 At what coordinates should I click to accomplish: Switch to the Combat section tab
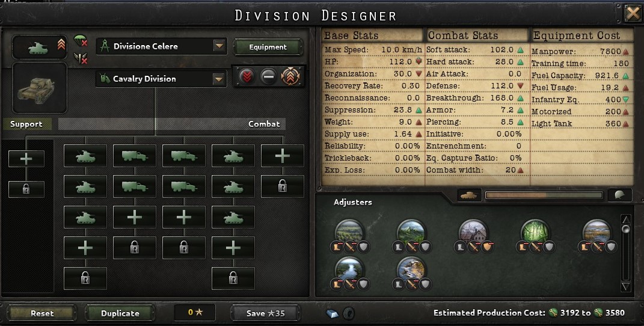click(x=264, y=124)
